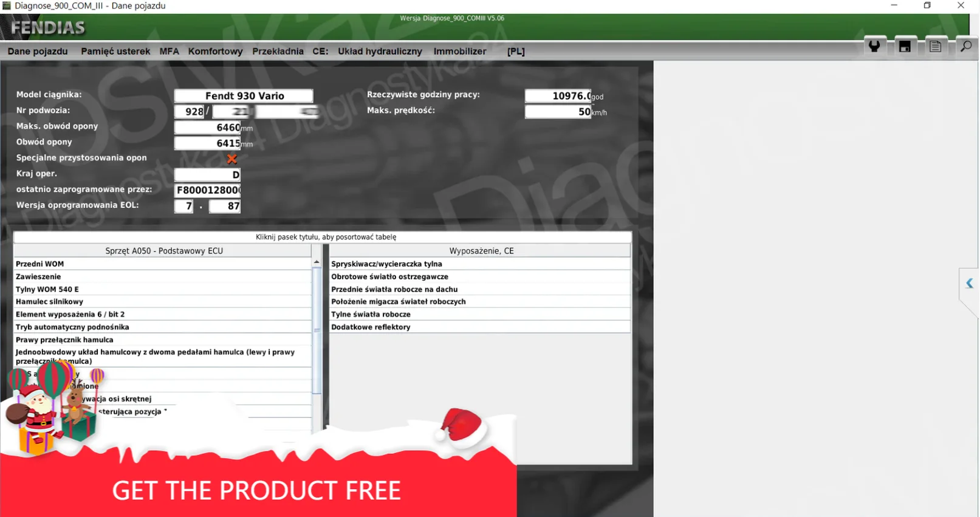Select Przednie światła robocze na dachu row
Image resolution: width=980 pixels, height=517 pixels.
480,289
